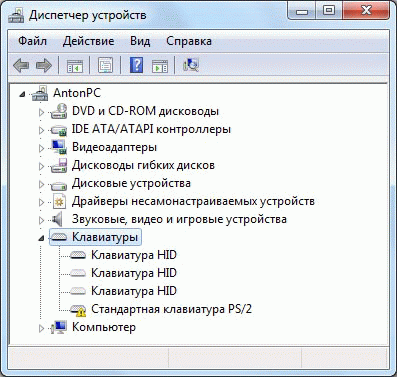Expand Звуковые, видео и игровые устройства

[x=41, y=220]
